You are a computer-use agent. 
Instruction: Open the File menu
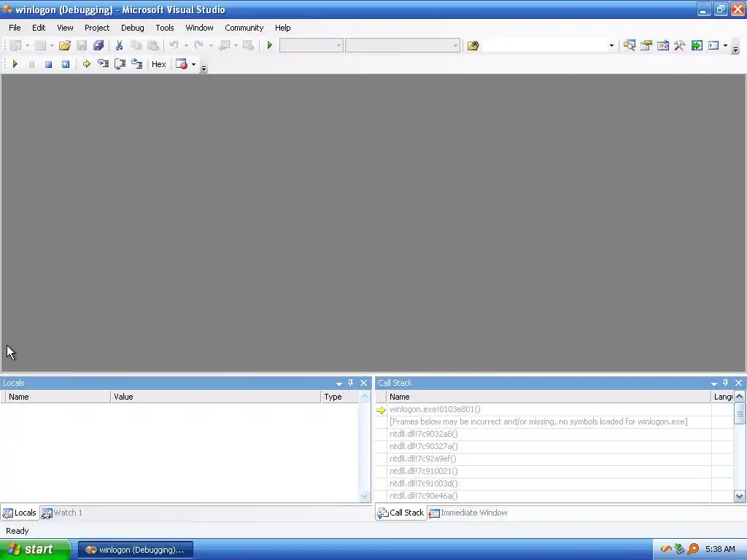15,28
